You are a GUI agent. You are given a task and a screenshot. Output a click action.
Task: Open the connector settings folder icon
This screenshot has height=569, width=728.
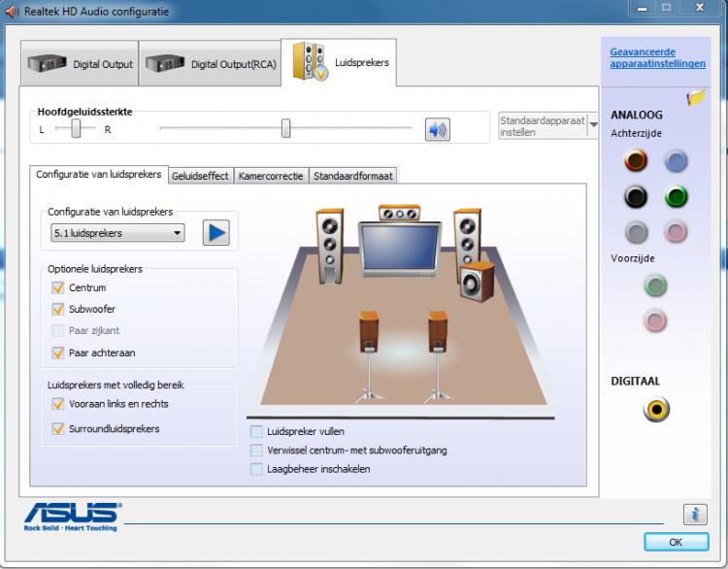[696, 97]
